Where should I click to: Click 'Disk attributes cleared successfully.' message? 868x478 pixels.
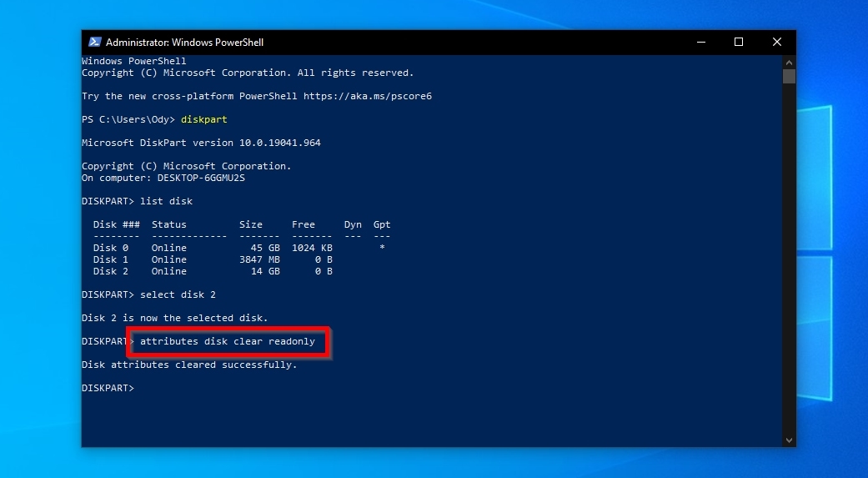(x=189, y=365)
